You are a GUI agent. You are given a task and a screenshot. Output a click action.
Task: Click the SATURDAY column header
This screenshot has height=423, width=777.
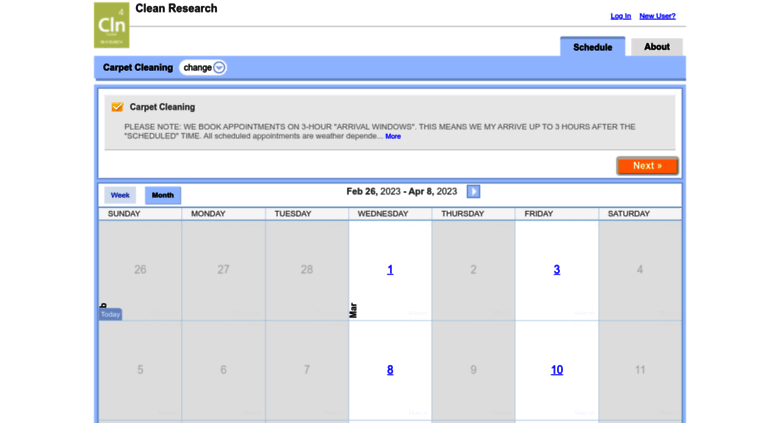click(629, 213)
